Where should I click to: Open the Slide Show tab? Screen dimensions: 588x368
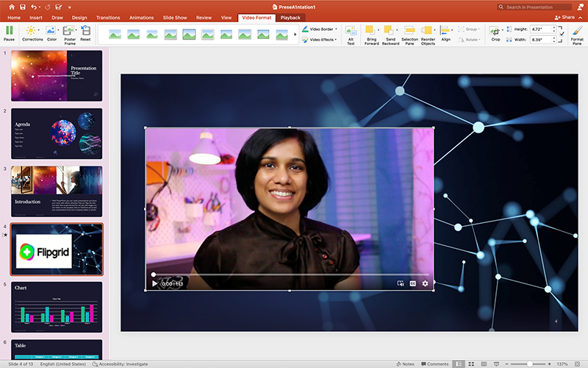point(175,18)
